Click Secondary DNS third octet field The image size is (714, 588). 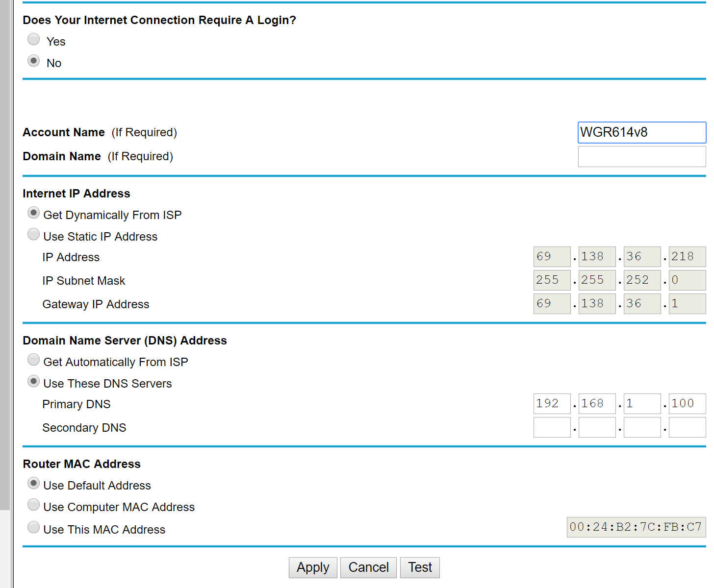tap(642, 427)
